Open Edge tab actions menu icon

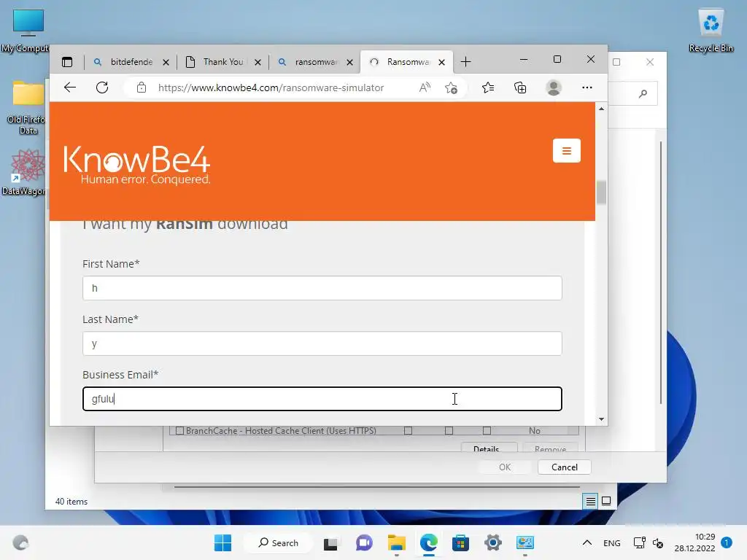[67, 62]
